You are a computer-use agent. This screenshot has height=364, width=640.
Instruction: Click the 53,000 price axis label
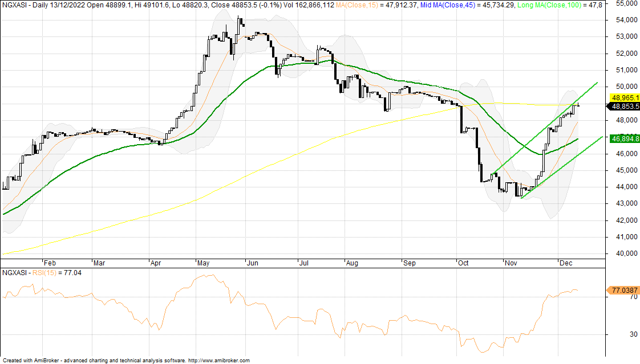[626, 36]
